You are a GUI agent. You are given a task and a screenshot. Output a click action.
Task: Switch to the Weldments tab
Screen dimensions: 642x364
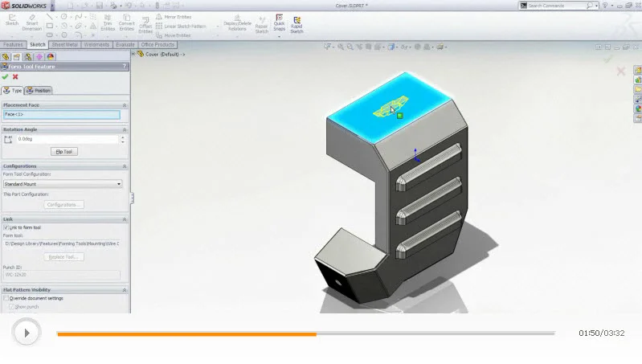pos(96,45)
